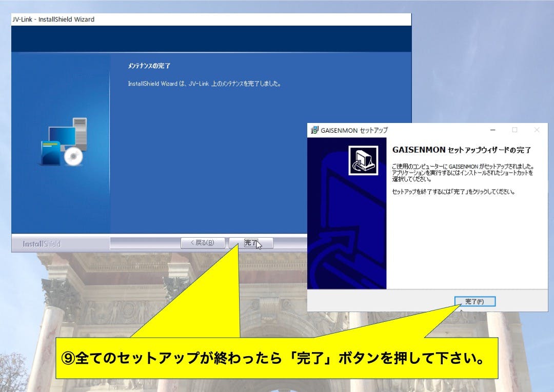Close the GAISENMON setup window
This screenshot has width=554, height=392.
click(537, 130)
